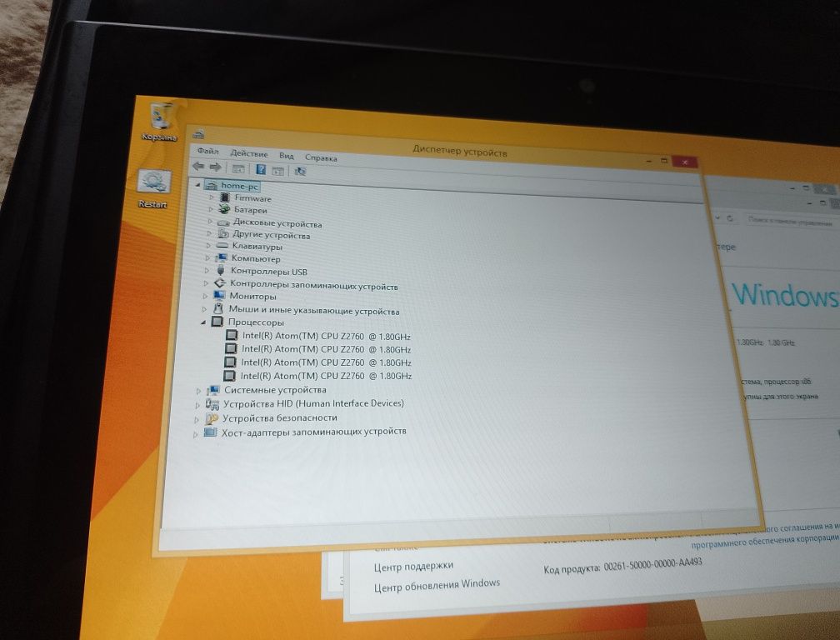Expand the Firmware node arrow
This screenshot has width=840, height=640.
pyautogui.click(x=212, y=197)
